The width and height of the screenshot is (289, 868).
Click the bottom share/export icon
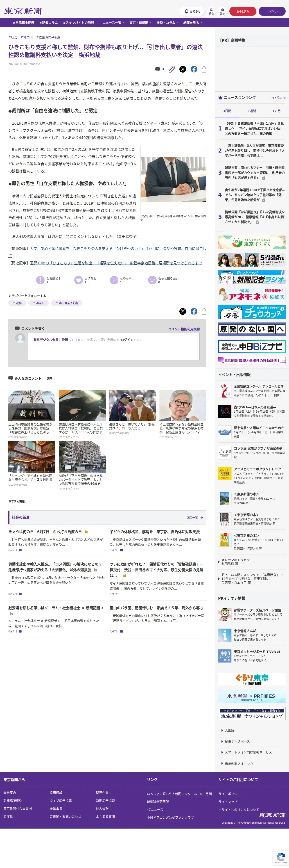[x=204, y=311]
